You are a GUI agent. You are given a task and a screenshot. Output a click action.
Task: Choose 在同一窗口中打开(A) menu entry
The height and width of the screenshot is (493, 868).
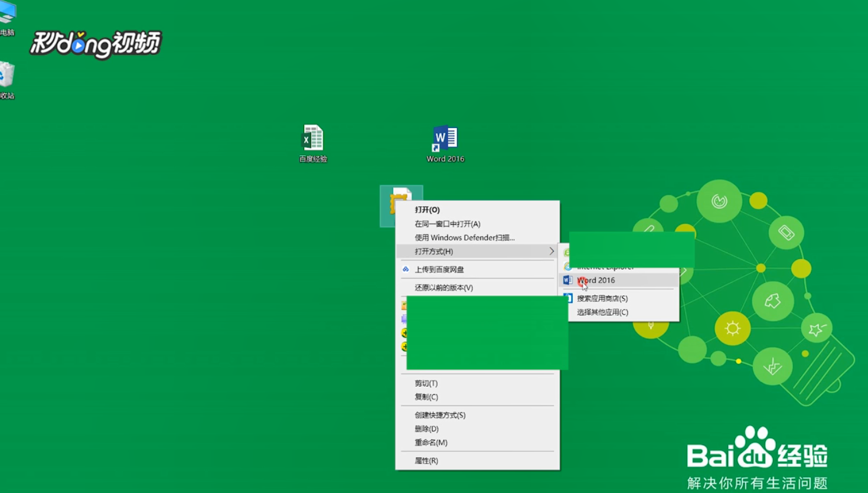tap(477, 224)
